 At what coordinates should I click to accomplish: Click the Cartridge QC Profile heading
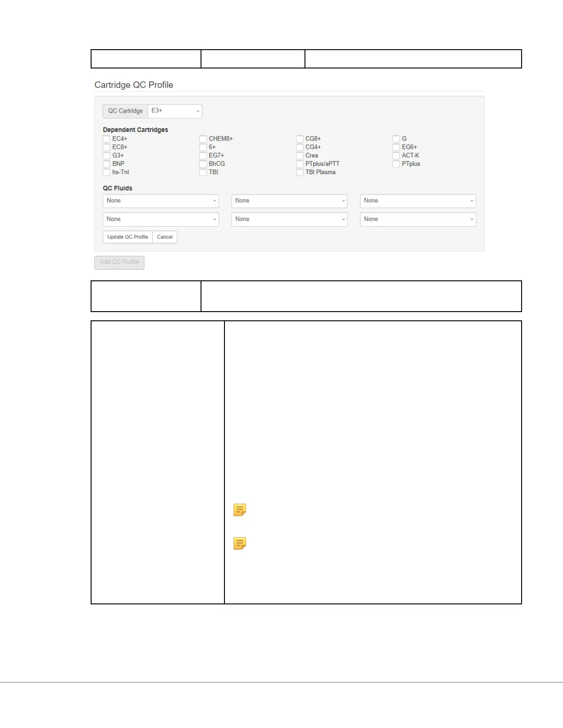click(x=134, y=85)
